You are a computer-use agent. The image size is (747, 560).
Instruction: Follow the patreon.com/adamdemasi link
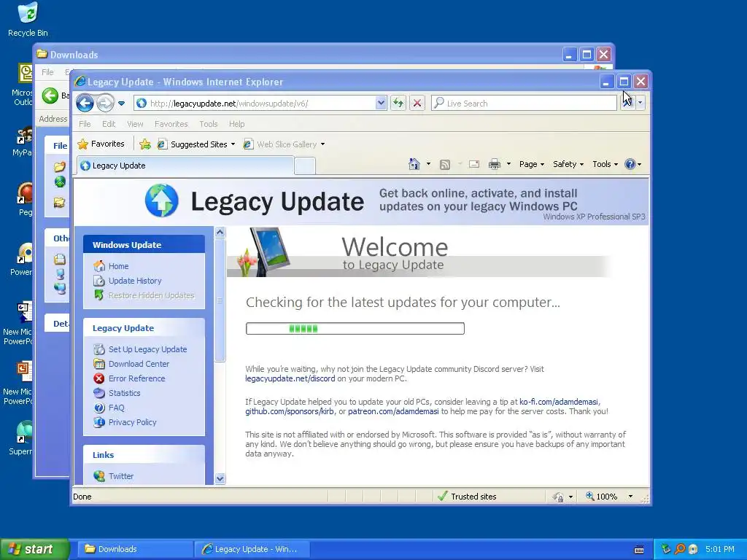point(393,411)
